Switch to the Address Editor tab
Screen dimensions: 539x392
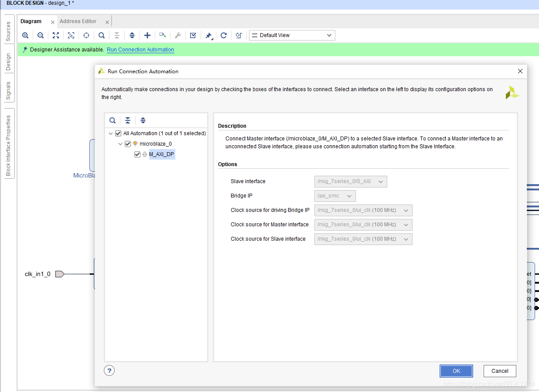point(78,21)
